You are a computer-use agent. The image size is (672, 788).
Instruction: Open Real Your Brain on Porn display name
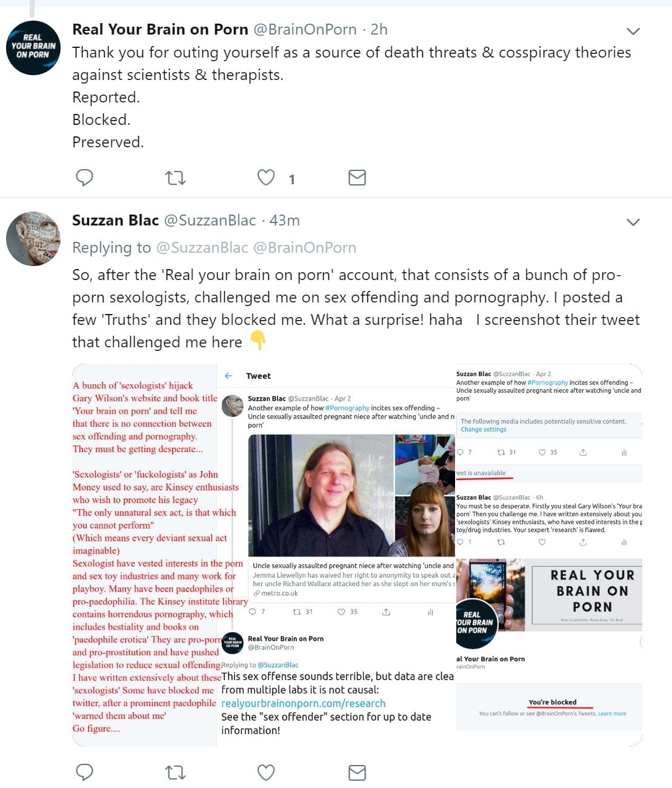160,30
